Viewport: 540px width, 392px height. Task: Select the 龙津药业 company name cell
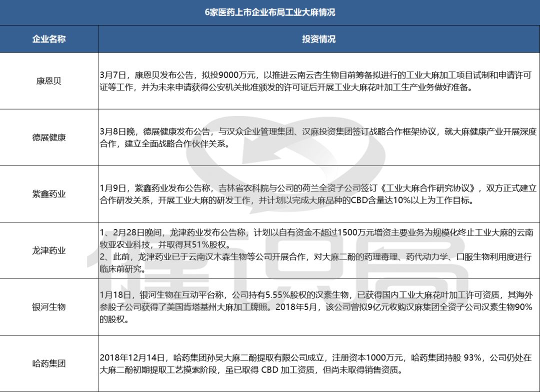[x=49, y=250]
